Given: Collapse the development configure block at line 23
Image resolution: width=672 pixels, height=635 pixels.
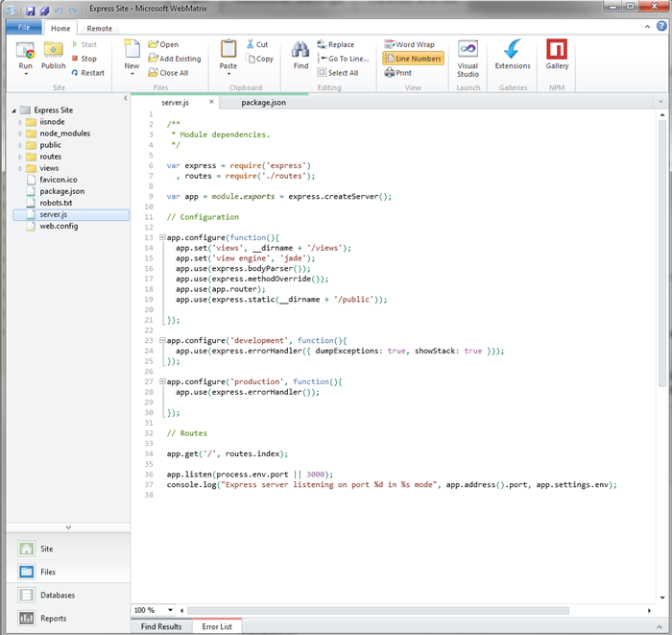Looking at the screenshot, I should [x=162, y=340].
